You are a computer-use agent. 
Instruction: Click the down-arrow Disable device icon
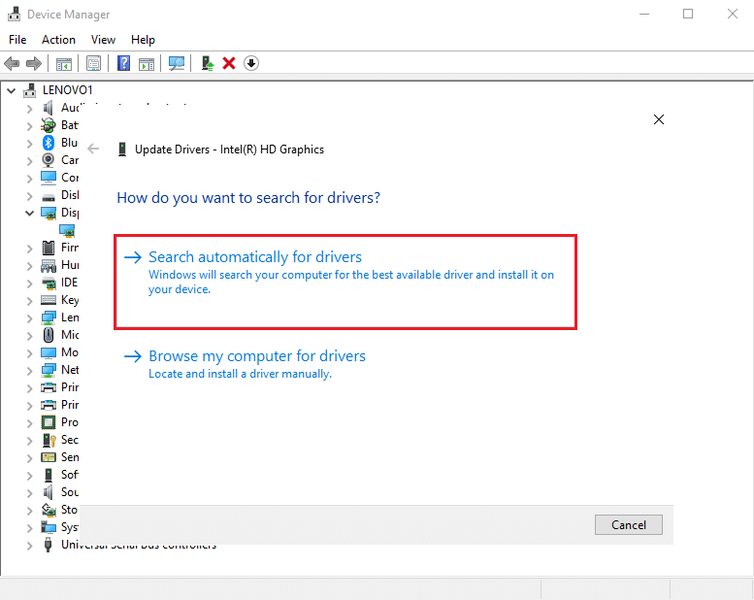click(251, 63)
